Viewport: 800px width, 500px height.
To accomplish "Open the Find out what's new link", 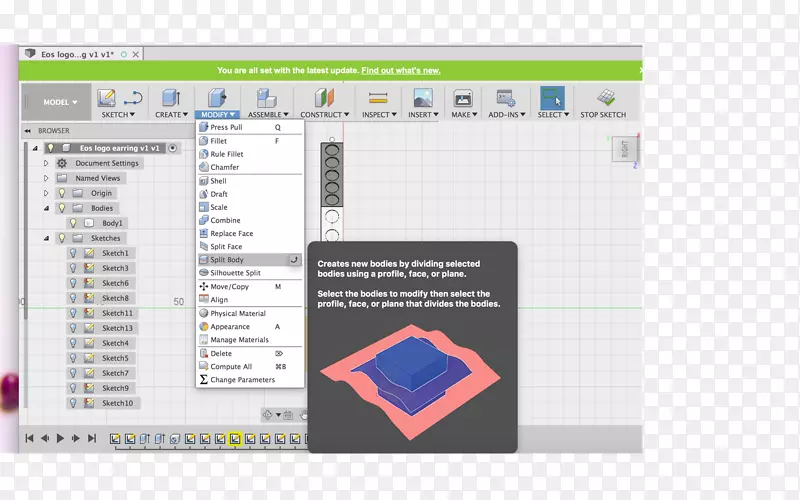I will [401, 70].
